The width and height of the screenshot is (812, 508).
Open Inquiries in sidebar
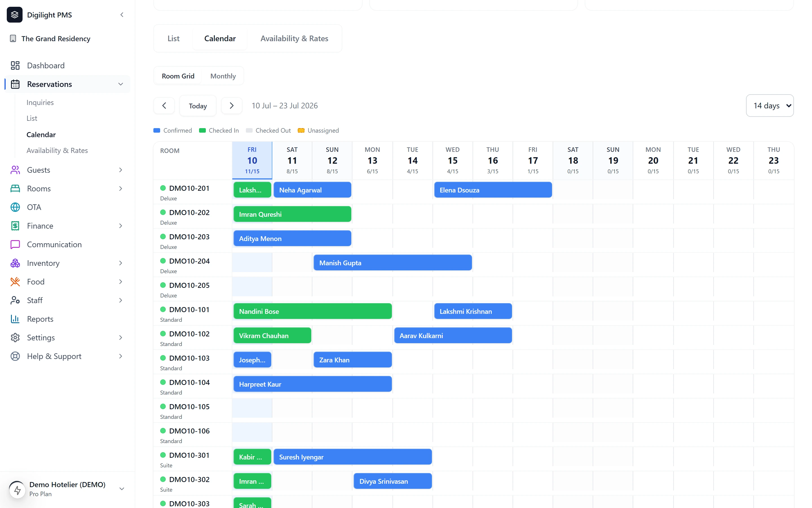pyautogui.click(x=40, y=102)
